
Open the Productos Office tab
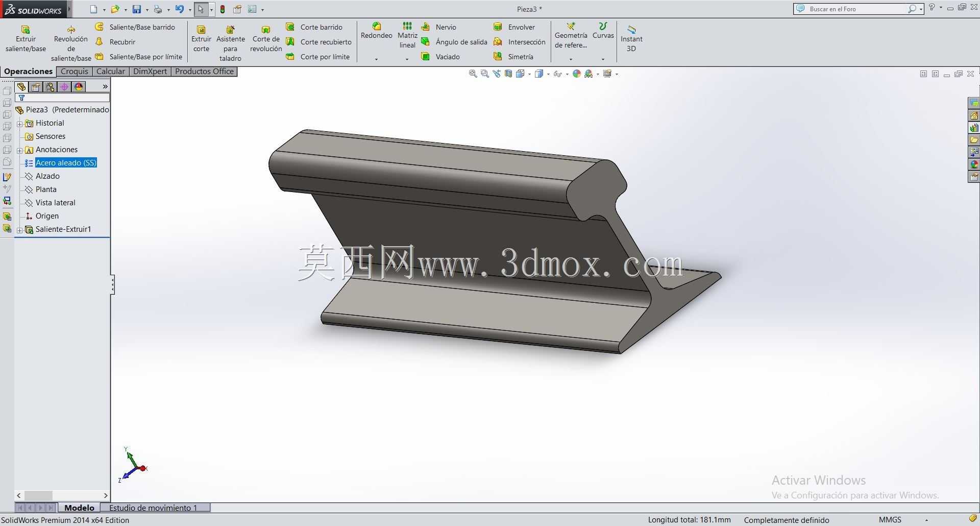204,71
